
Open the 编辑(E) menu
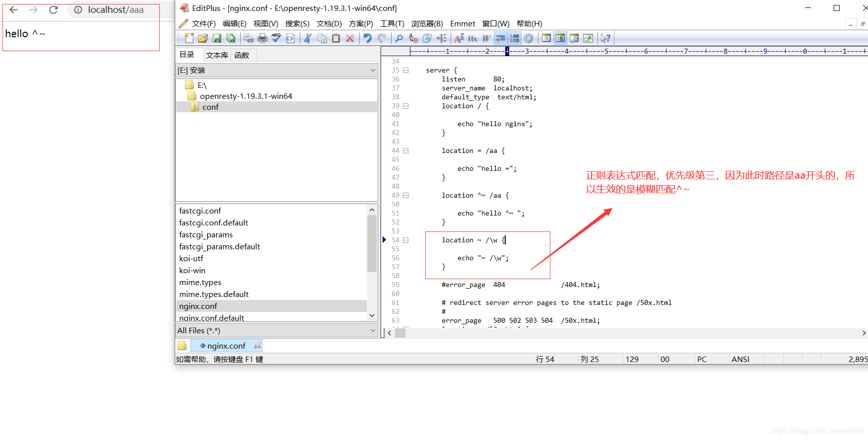click(234, 24)
